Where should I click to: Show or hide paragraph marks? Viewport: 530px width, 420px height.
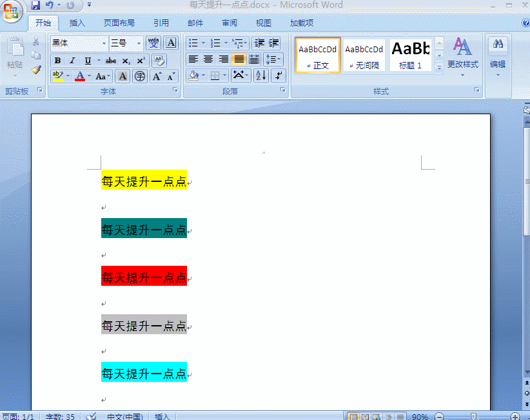279,75
